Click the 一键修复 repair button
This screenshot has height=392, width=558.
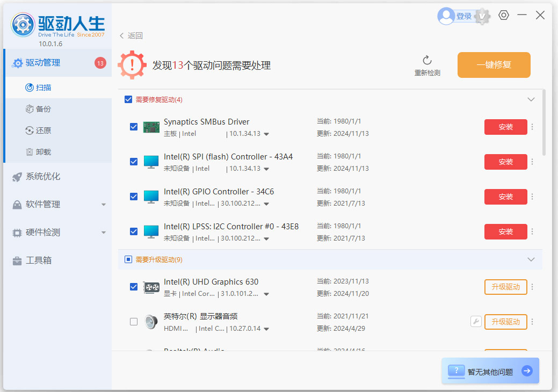(494, 64)
